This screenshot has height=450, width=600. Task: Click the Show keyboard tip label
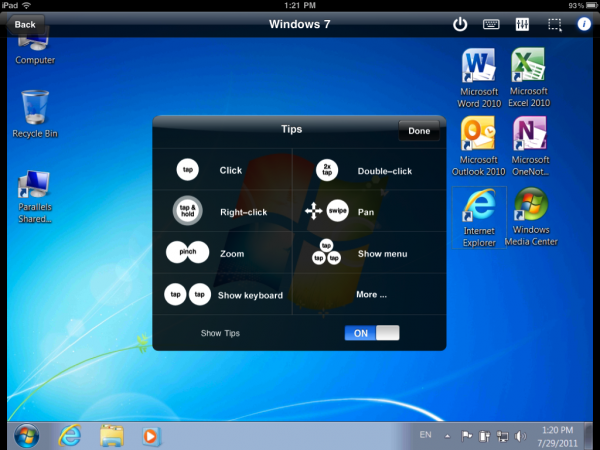[250, 295]
